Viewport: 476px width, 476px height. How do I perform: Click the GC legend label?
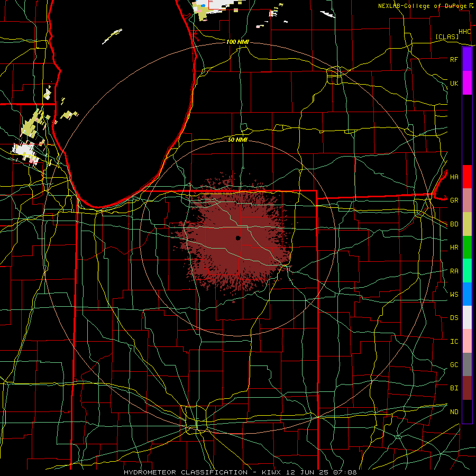(x=454, y=365)
